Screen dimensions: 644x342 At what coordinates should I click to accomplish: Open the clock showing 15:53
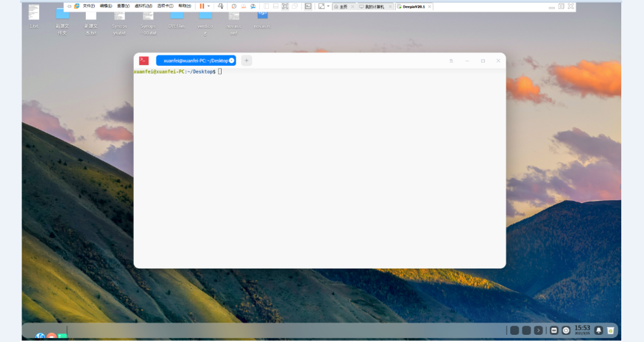(582, 330)
